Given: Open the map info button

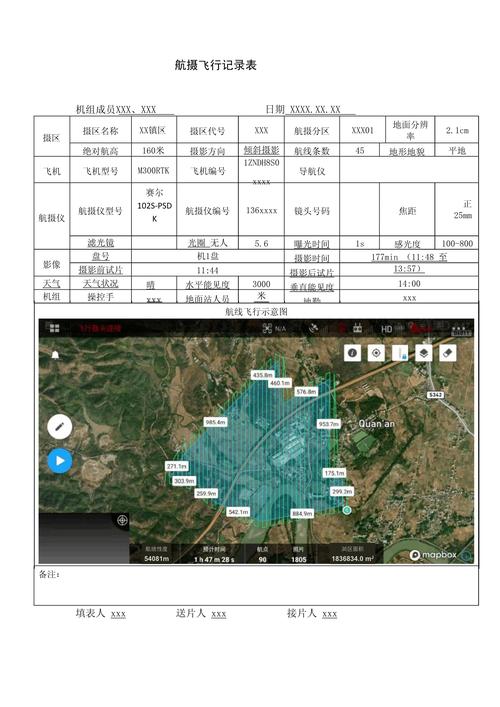Looking at the screenshot, I should pyautogui.click(x=353, y=353).
